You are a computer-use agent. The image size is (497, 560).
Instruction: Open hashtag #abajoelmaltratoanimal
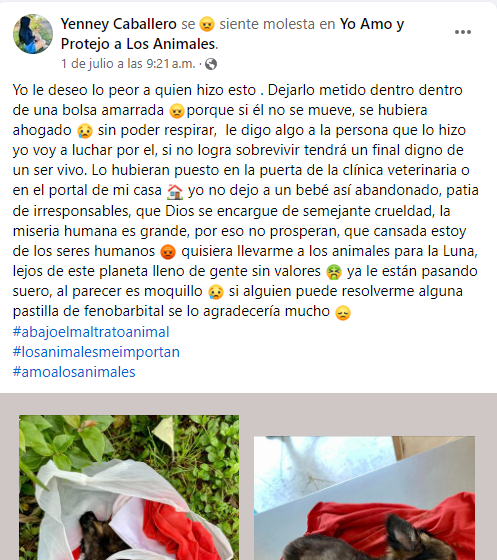91,332
